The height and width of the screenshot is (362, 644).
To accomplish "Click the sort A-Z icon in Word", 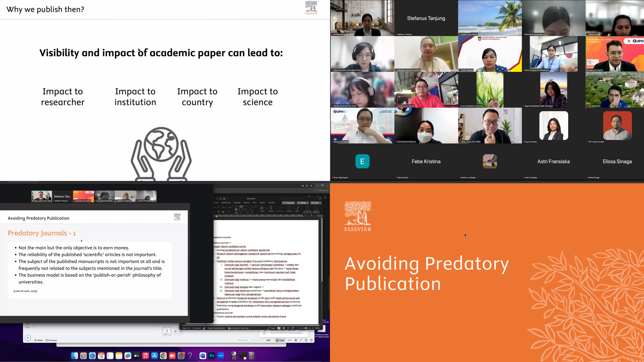I will [248, 212].
